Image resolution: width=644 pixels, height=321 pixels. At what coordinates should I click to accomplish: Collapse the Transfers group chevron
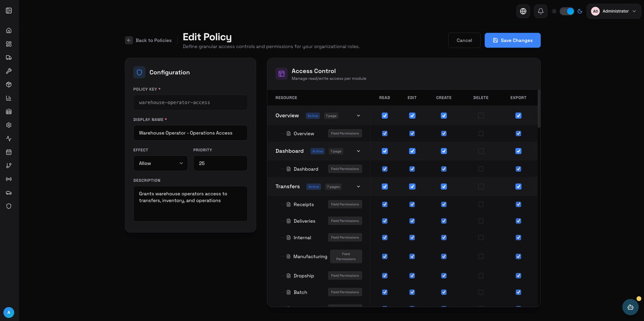(x=359, y=186)
